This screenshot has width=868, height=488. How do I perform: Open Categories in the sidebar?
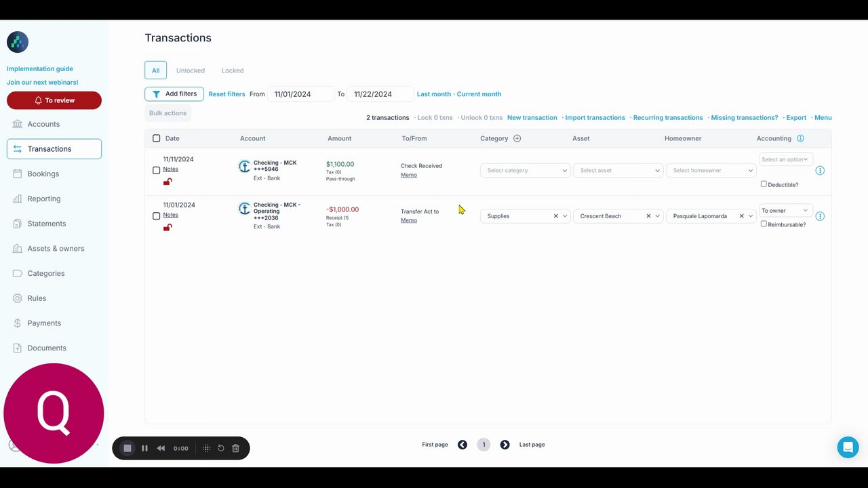[x=54, y=273]
